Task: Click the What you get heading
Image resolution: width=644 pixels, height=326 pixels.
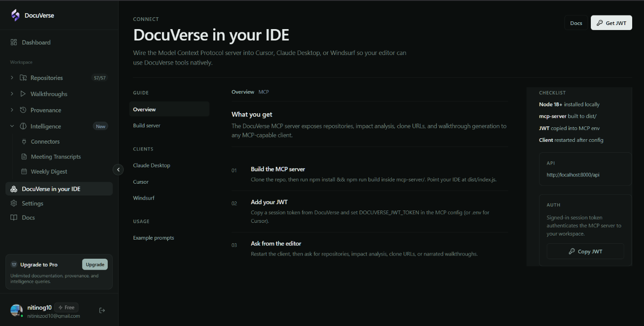Action: point(252,114)
